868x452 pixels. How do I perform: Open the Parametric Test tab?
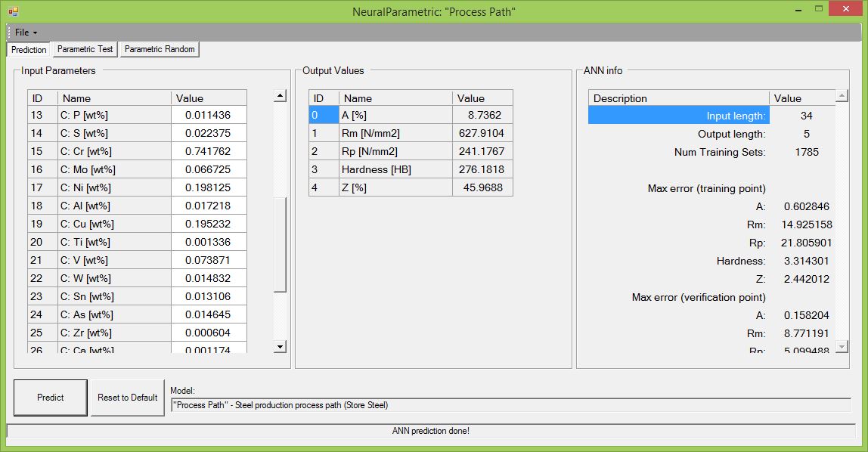[85, 49]
